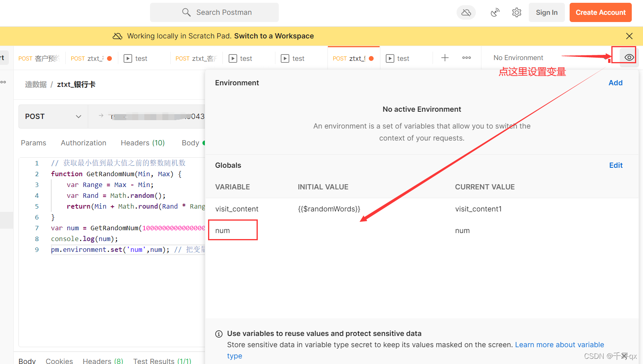Open the response Cookies tab
Viewport: 643px width, 364px height.
click(59, 361)
